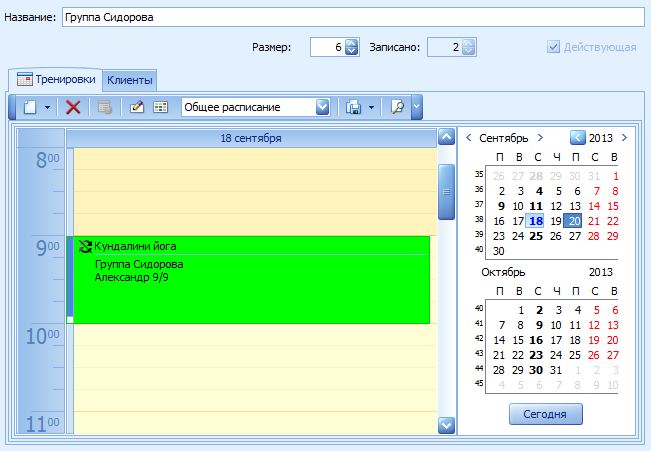651x451 pixels.
Task: Select October 16 in calendar
Action: (x=536, y=340)
